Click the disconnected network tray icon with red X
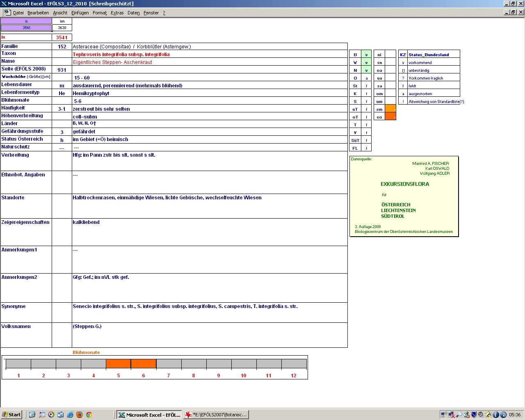This screenshot has width=525, height=420. pyautogui.click(x=452, y=415)
